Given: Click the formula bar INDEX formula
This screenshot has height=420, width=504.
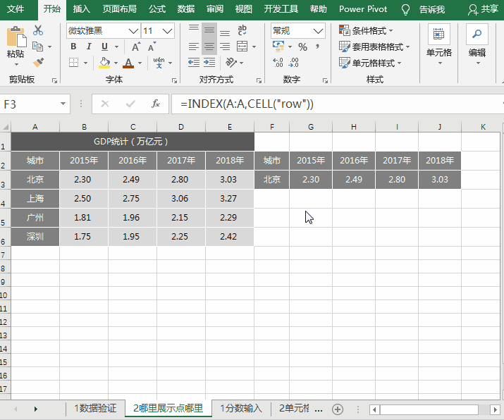Looking at the screenshot, I should pyautogui.click(x=247, y=104).
